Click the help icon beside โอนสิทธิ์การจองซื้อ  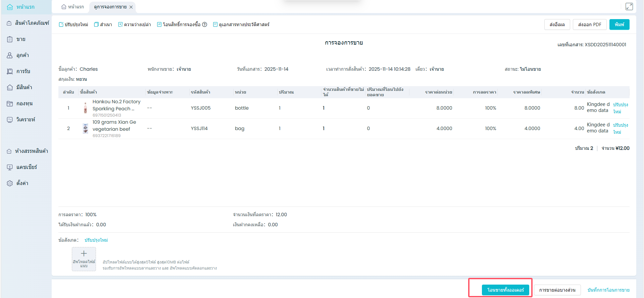coord(205,24)
